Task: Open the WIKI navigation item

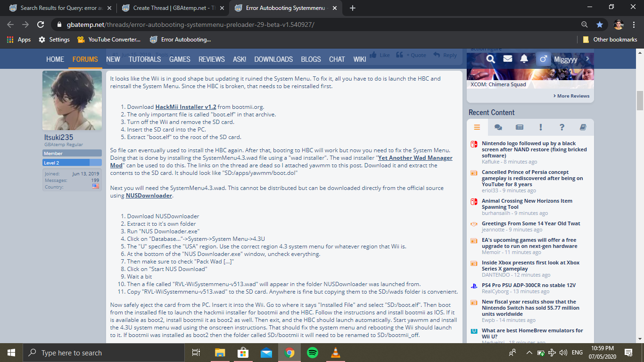Action: coord(360,59)
